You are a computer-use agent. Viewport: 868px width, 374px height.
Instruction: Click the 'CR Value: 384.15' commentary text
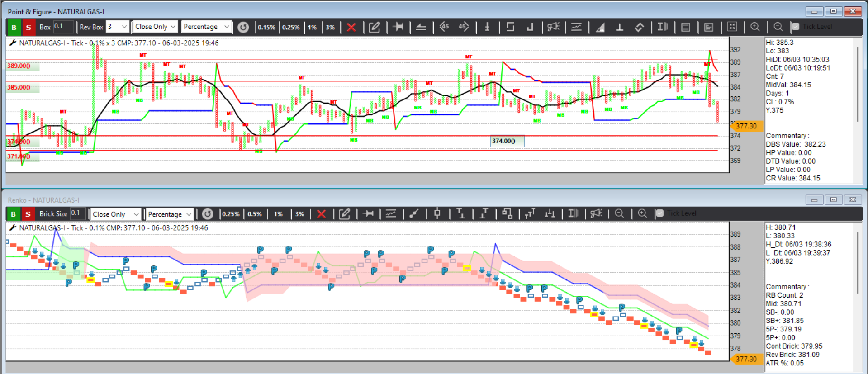[x=793, y=178]
